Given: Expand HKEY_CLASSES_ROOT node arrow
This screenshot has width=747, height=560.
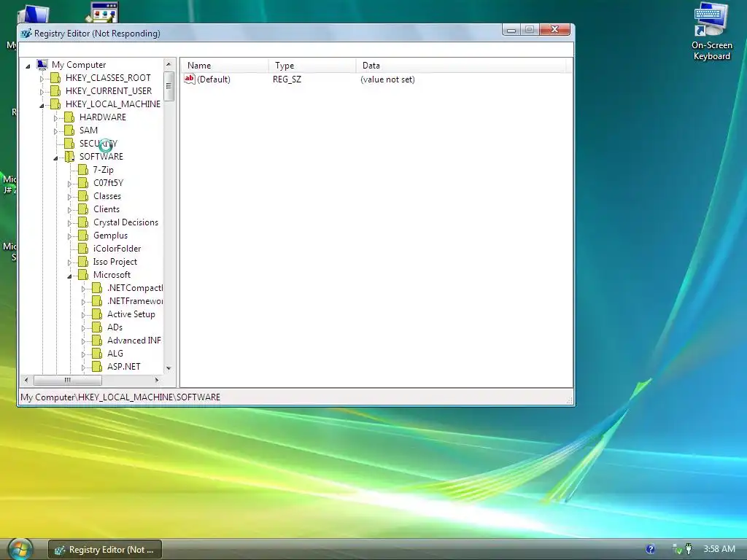Looking at the screenshot, I should coord(42,78).
